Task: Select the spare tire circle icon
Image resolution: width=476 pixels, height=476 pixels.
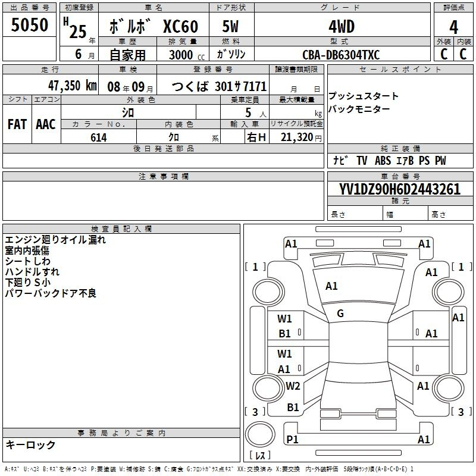Action: 260,434
